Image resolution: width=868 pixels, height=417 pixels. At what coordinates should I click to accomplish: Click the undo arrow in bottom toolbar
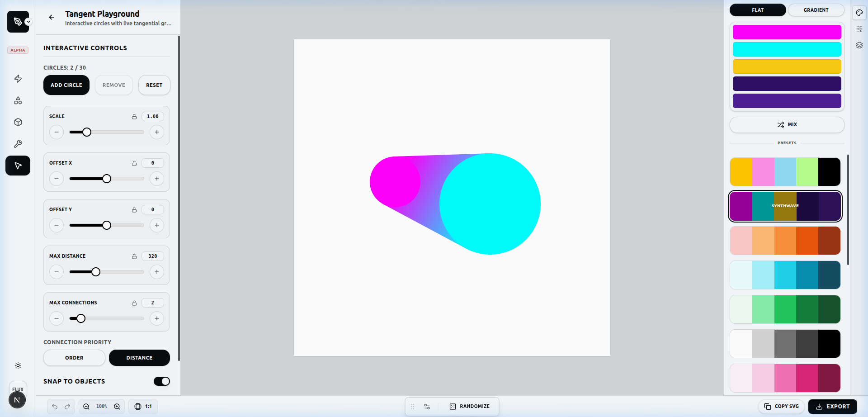pyautogui.click(x=55, y=407)
